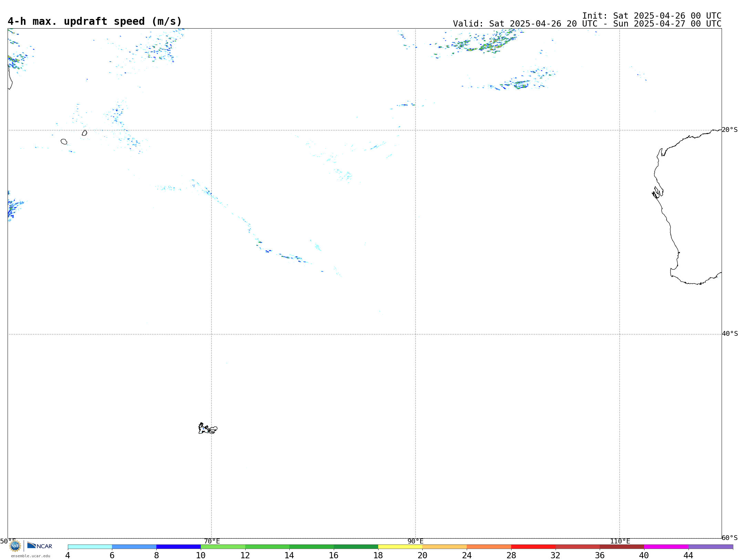Select the medium blue 6–8 m/s swatch
This screenshot has width=744, height=560.
134,547
